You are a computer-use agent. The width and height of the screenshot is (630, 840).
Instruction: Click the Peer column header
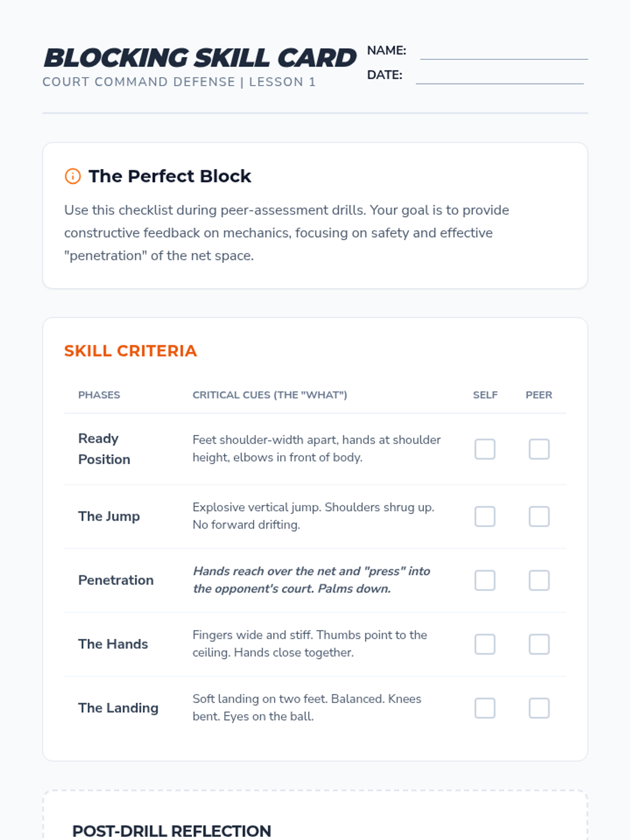click(539, 395)
